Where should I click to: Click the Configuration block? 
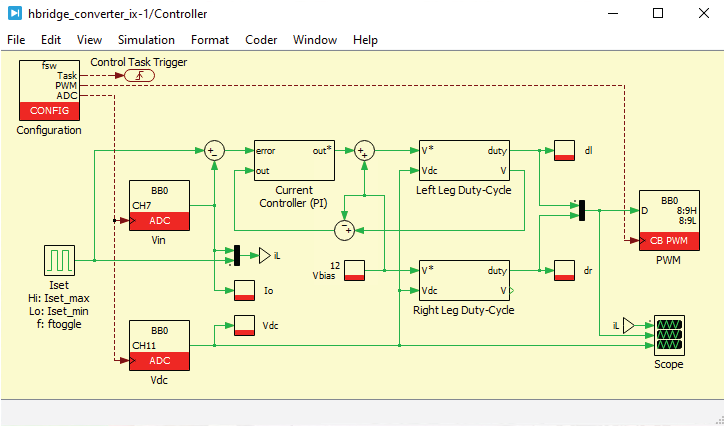click(x=49, y=89)
